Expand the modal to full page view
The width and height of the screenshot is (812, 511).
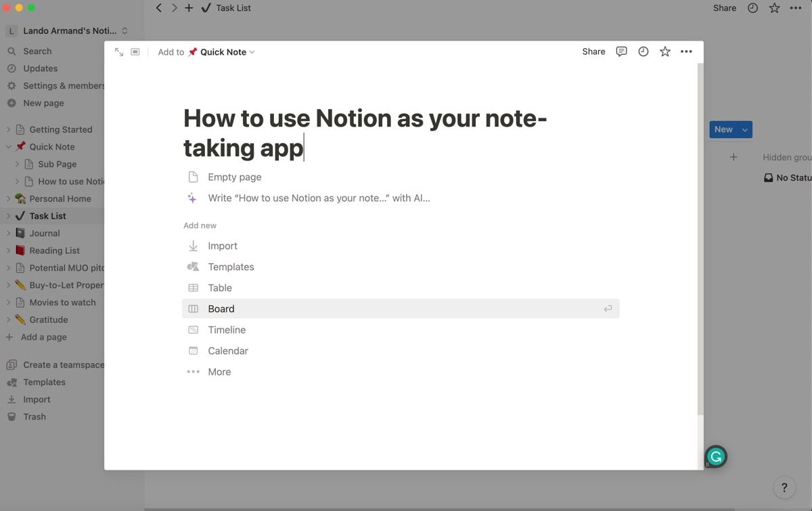click(x=119, y=51)
